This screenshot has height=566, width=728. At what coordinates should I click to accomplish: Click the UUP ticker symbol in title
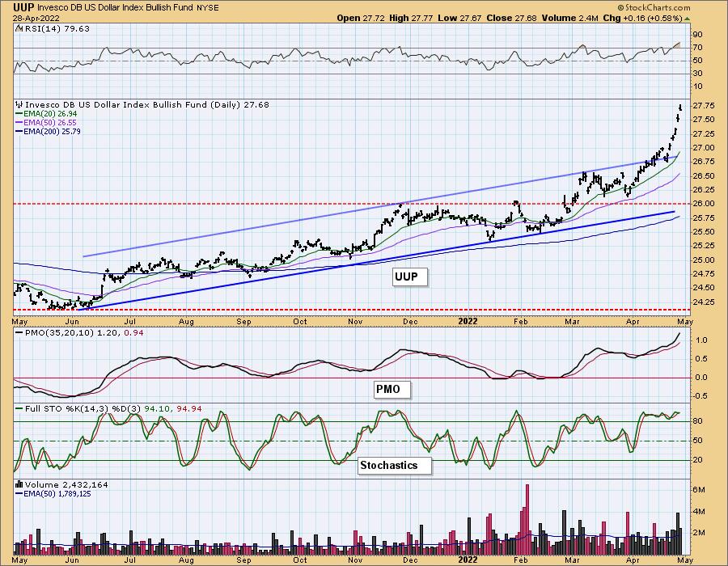(x=23, y=7)
